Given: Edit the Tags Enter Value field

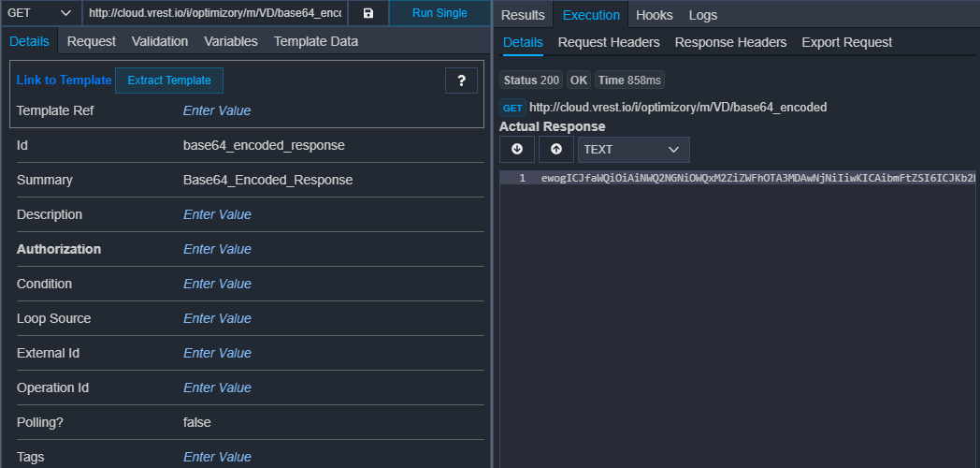Looking at the screenshot, I should (217, 458).
